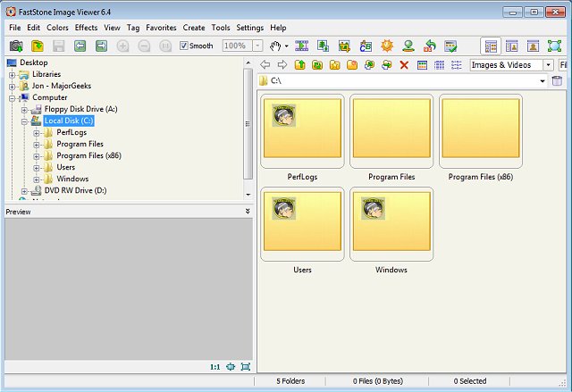
Task: Collapse the Local Disk (C:) tree node
Action: 25,121
